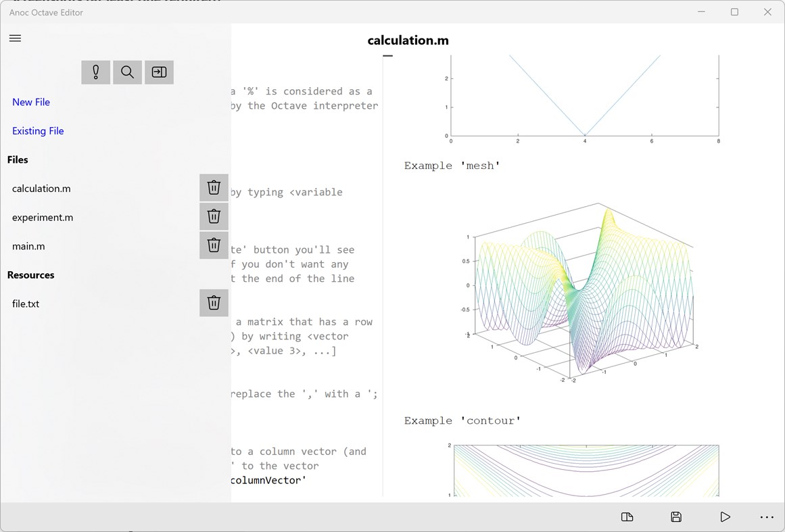Viewport: 785px width, 532px height.
Task: Open the error report panel
Action: pos(95,72)
